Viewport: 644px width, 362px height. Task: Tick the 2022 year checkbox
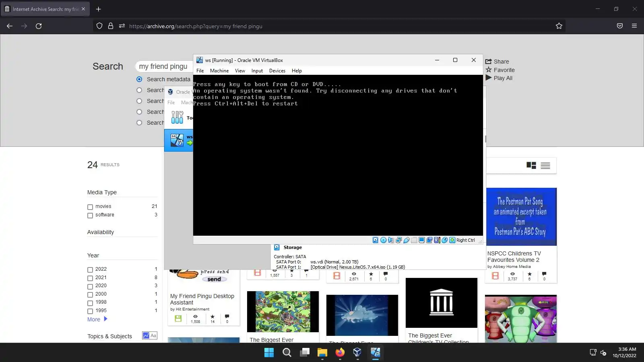[x=90, y=270]
